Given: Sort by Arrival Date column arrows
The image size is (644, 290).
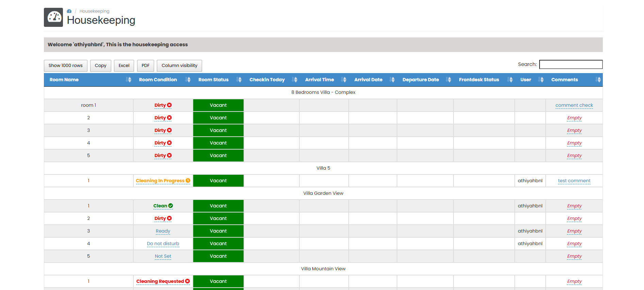Looking at the screenshot, I should (393, 80).
